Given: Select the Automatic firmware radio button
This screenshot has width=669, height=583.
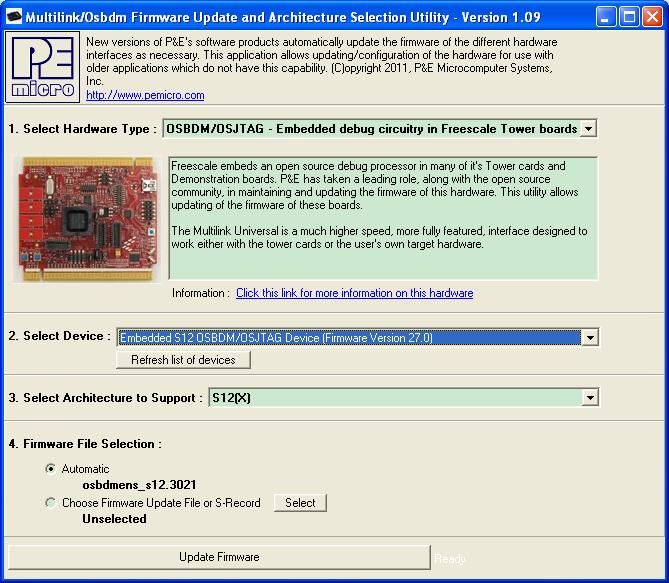Looking at the screenshot, I should point(50,469).
